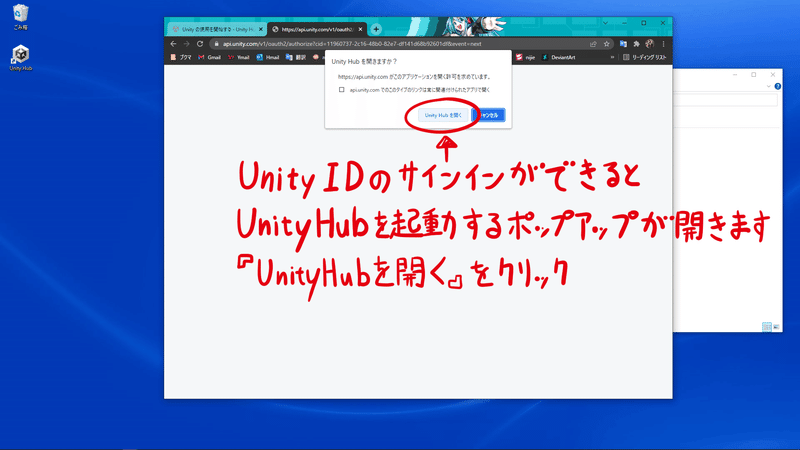Viewport: 800px width, 450px height.
Task: Switch to the first Unity tab
Action: click(x=216, y=29)
